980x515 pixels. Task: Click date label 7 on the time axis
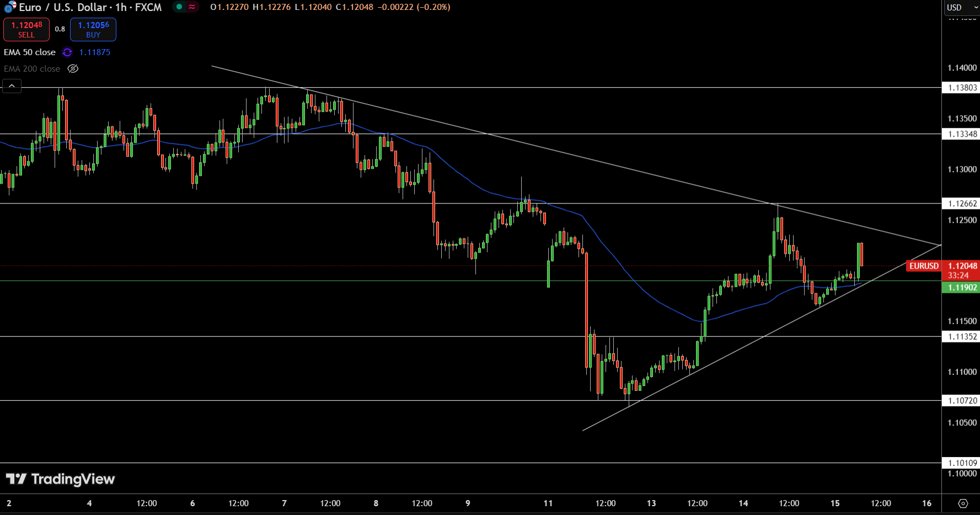[x=285, y=503]
